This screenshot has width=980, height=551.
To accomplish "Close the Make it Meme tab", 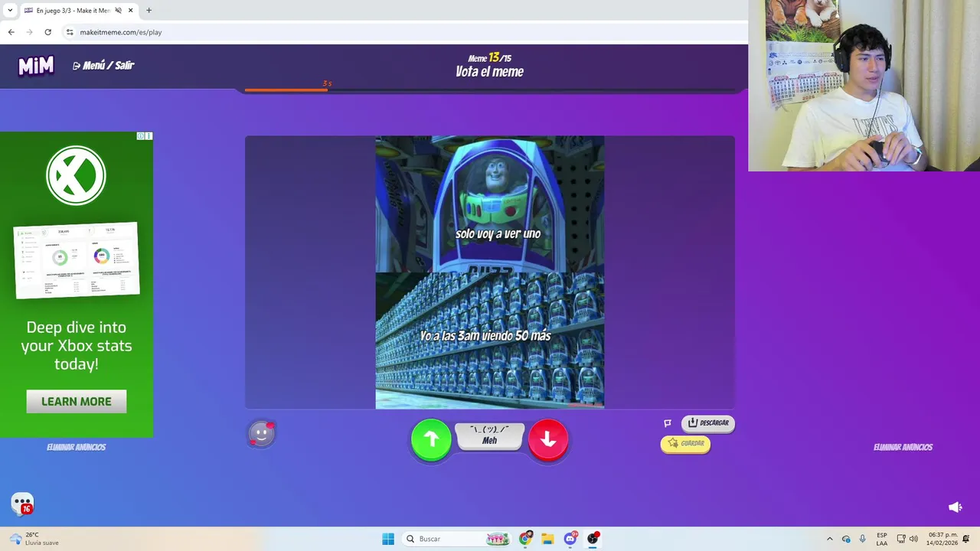I will coord(130,11).
